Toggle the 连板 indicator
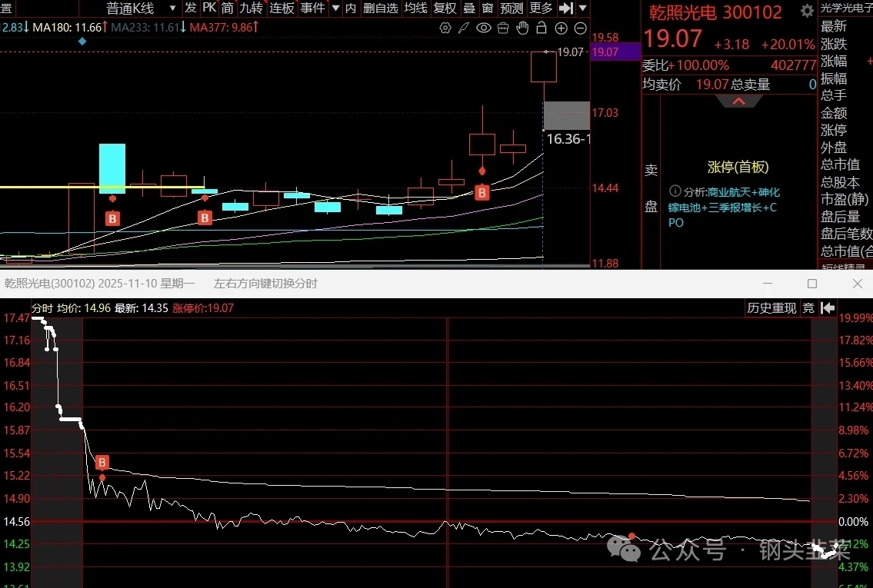This screenshot has width=873, height=588. (x=282, y=8)
